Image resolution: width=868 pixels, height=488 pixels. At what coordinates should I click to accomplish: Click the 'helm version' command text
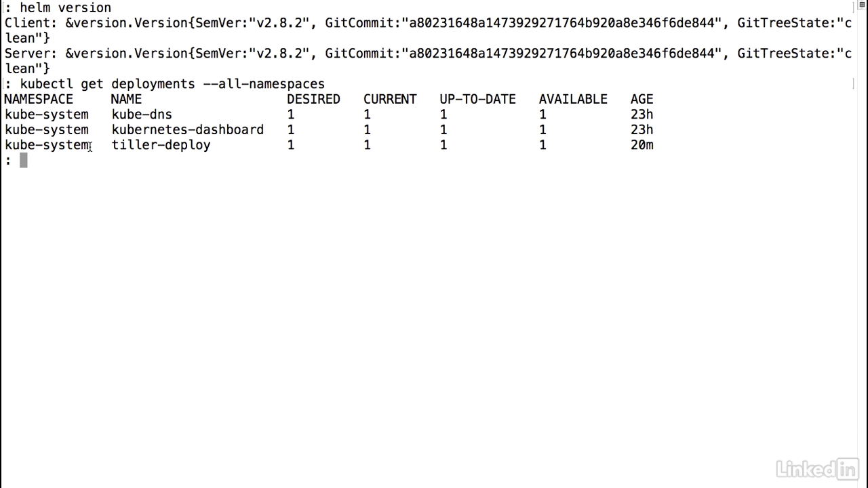(x=65, y=7)
